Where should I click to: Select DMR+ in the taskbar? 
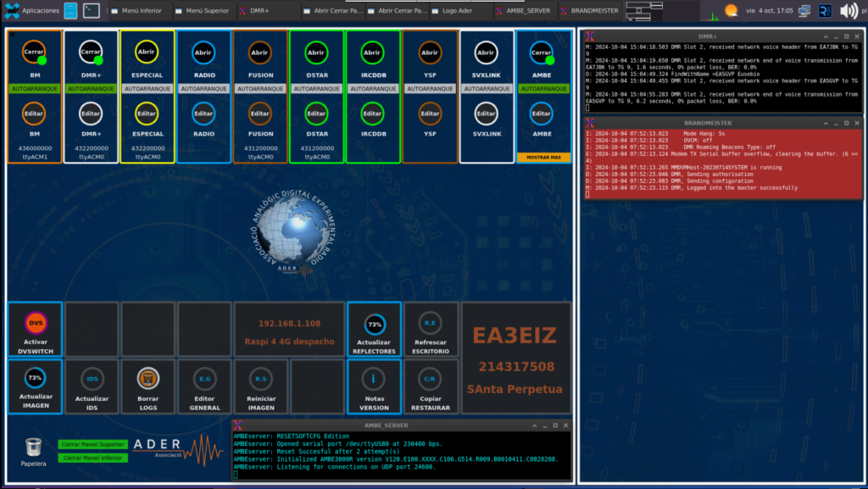pos(268,10)
